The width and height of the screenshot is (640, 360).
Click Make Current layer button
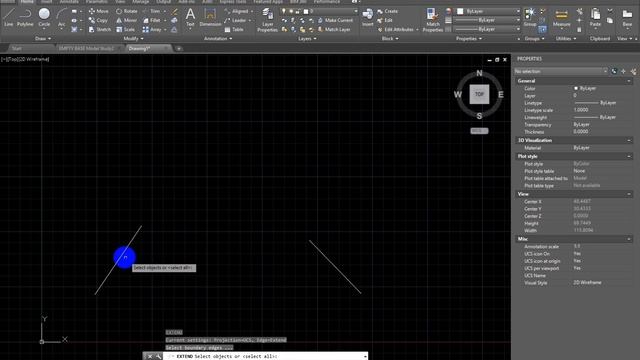pyautogui.click(x=335, y=20)
